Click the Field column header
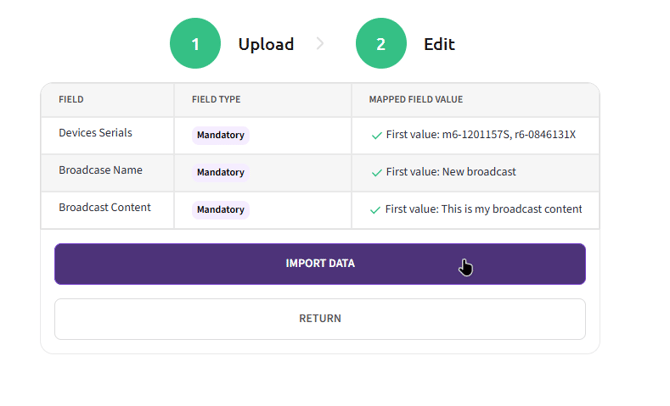The width and height of the screenshot is (670, 406). pyautogui.click(x=71, y=100)
